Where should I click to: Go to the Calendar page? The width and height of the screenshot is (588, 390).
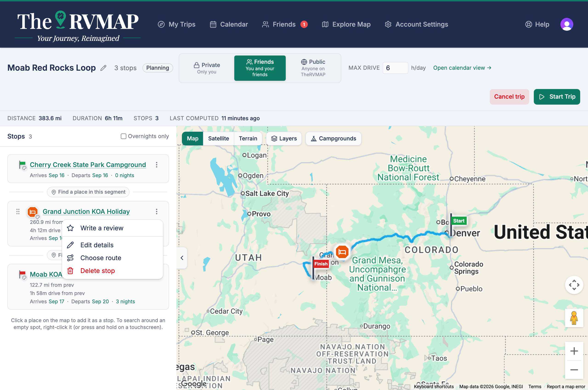click(229, 24)
